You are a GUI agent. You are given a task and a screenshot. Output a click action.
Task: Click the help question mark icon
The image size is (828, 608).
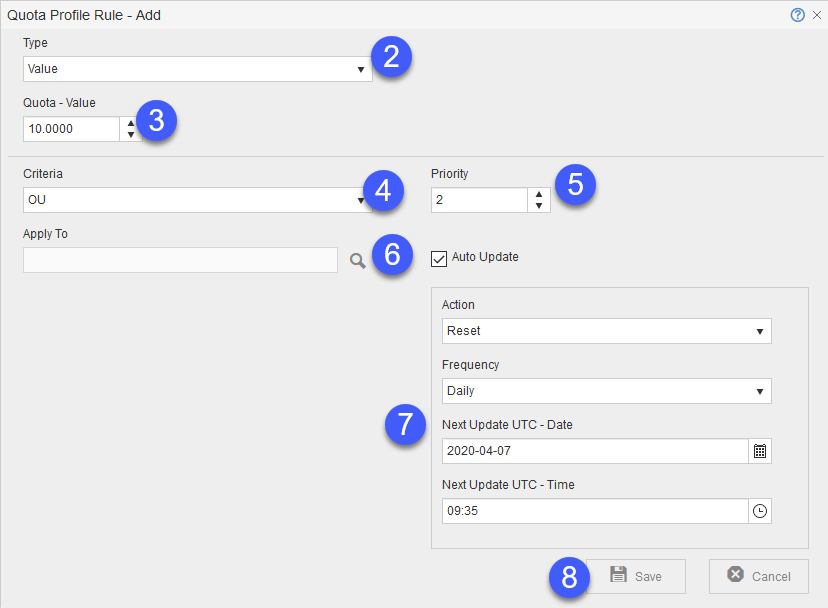(x=797, y=15)
